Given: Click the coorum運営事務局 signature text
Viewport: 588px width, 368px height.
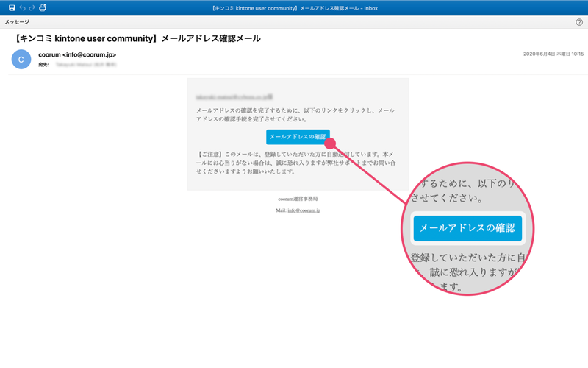Looking at the screenshot, I should click(x=298, y=199).
